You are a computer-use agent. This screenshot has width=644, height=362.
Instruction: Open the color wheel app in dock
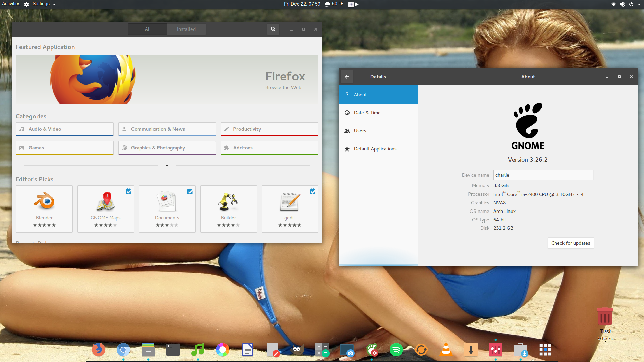coord(223,350)
